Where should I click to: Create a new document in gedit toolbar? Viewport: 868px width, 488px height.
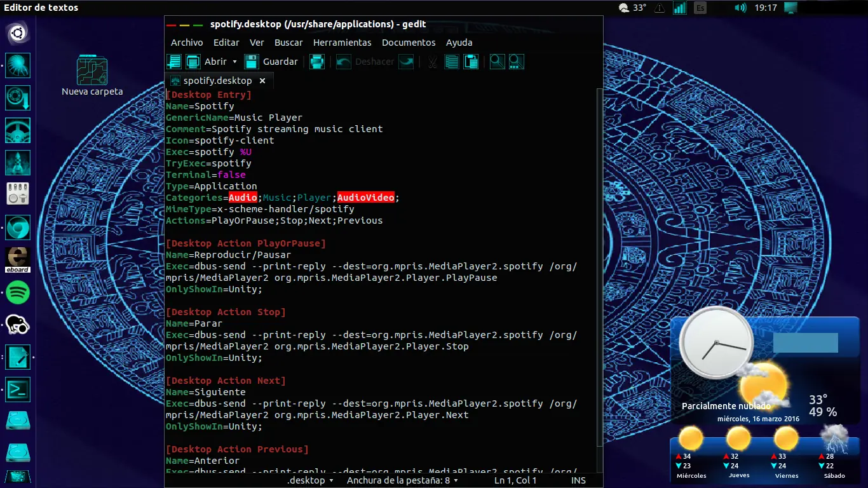coord(173,62)
